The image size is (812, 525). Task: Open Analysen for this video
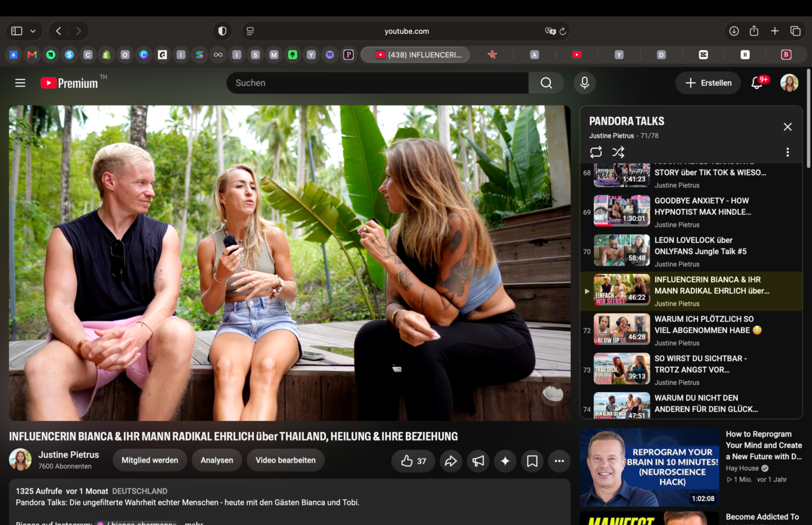point(216,460)
